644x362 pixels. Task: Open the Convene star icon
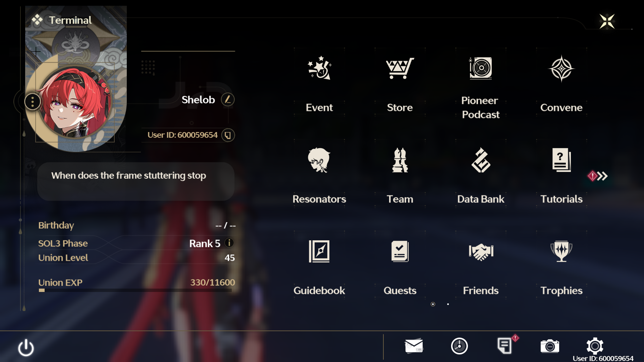561,68
